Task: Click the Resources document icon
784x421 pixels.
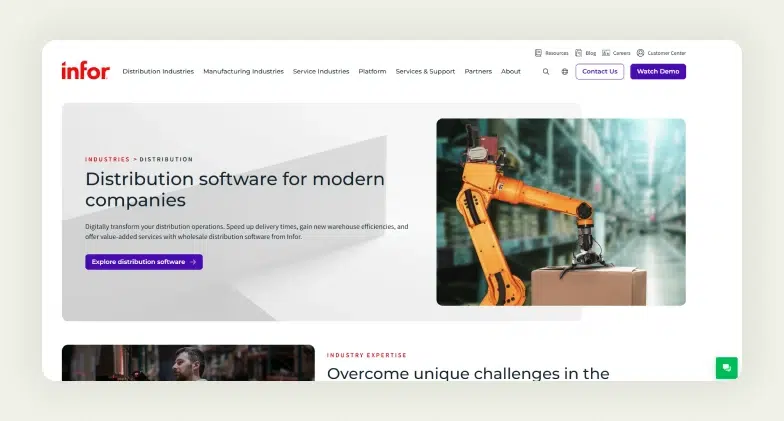Action: [538, 53]
